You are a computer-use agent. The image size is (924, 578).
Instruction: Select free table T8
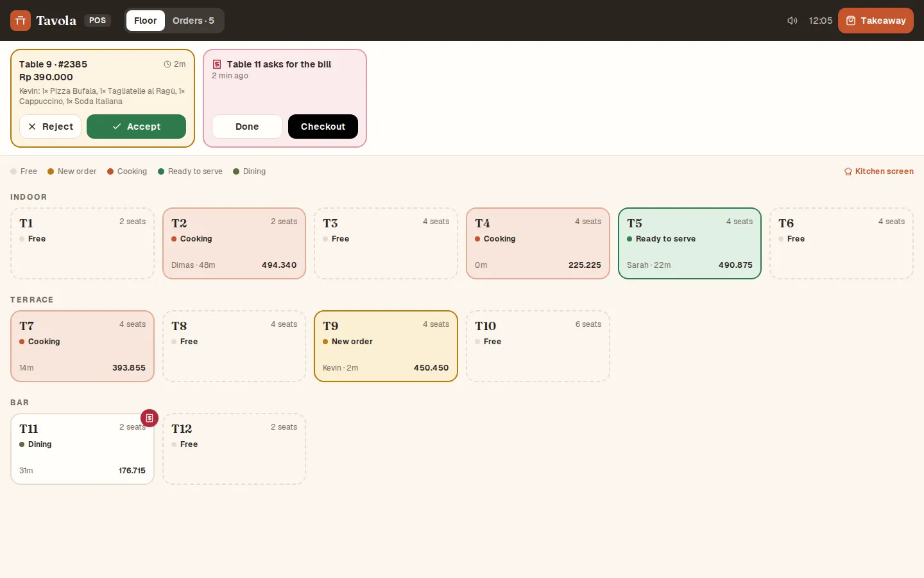(x=234, y=346)
